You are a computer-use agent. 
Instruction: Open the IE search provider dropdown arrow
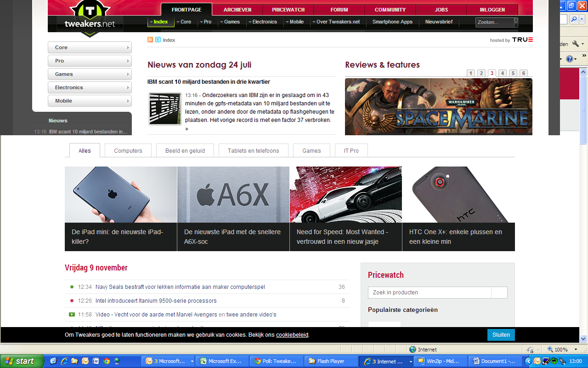(582, 19)
